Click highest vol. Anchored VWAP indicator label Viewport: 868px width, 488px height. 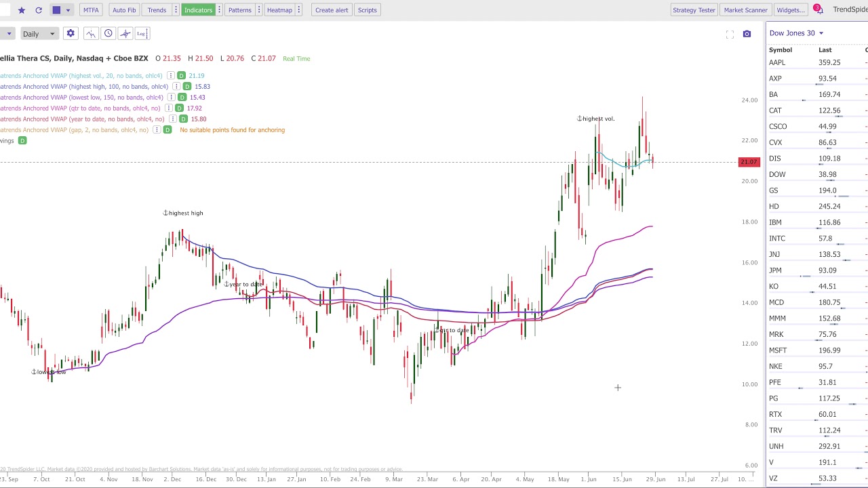pos(81,76)
